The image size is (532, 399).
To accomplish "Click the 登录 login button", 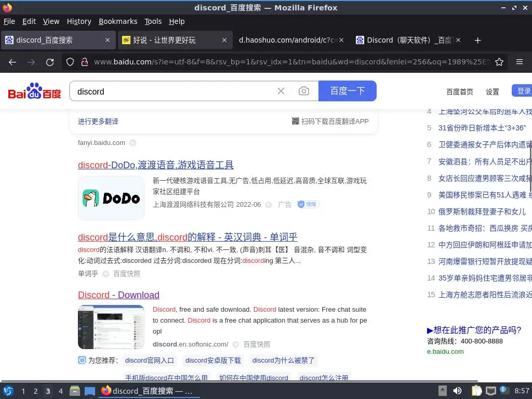I will coord(523,91).
